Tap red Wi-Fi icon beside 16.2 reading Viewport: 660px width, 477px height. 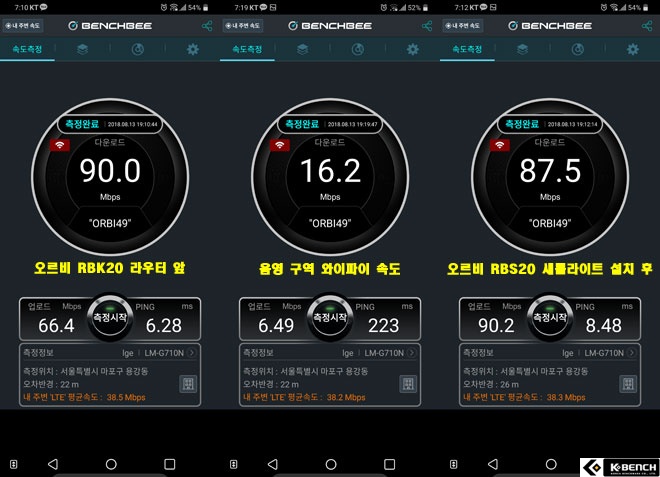pos(280,145)
